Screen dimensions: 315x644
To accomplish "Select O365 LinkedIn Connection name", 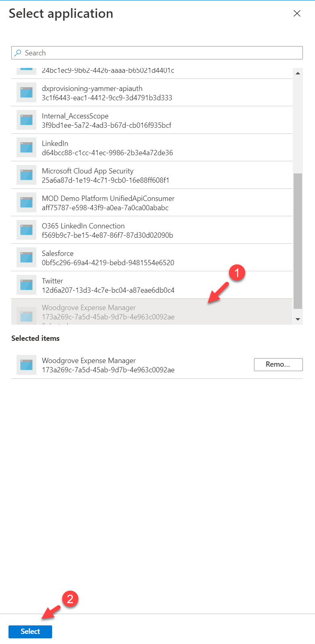I will click(83, 226).
